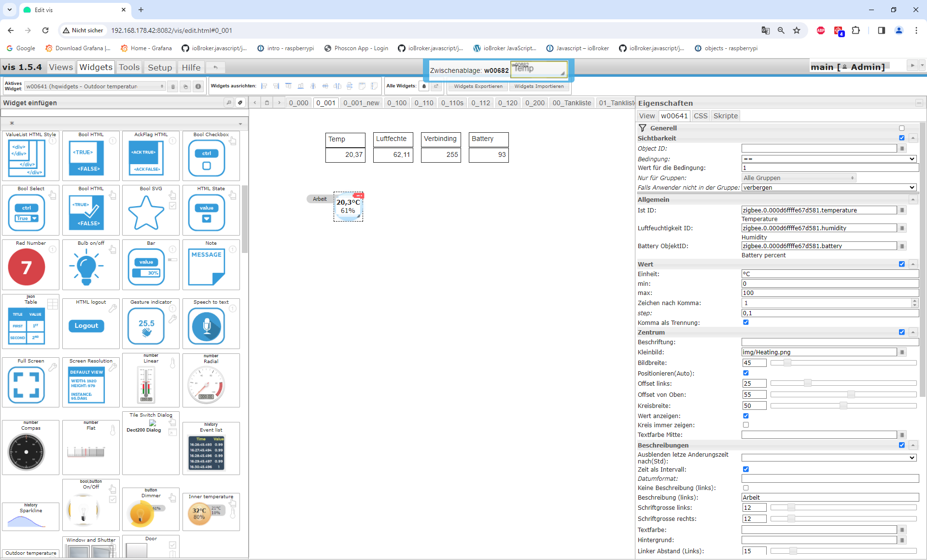Screen dimensions: 927x560
Task: Open widget search magnifier icon
Action: click(229, 102)
